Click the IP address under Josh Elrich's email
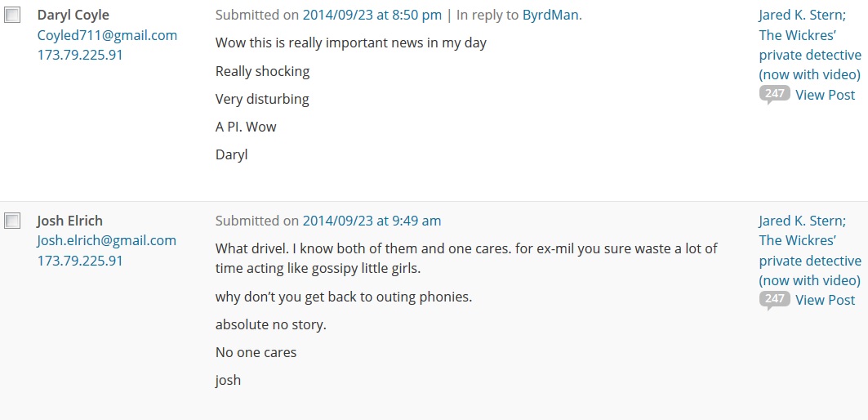Viewport: 868px width, 420px height. [80, 261]
